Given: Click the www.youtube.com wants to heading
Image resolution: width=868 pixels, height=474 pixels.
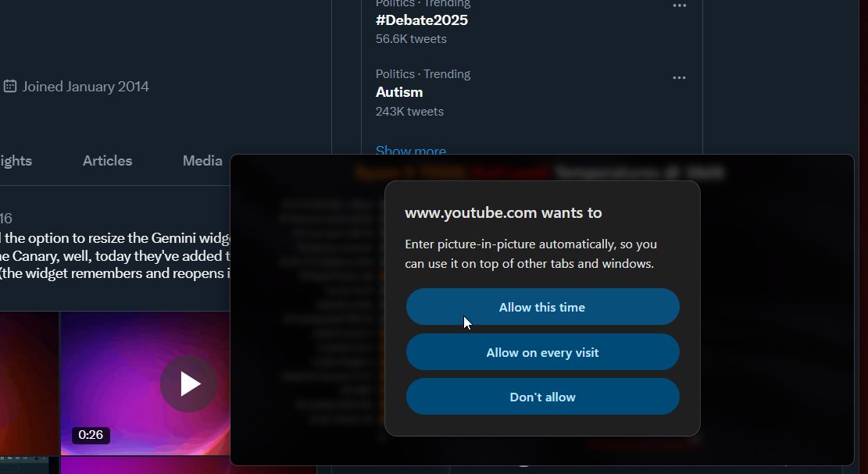Looking at the screenshot, I should [503, 213].
